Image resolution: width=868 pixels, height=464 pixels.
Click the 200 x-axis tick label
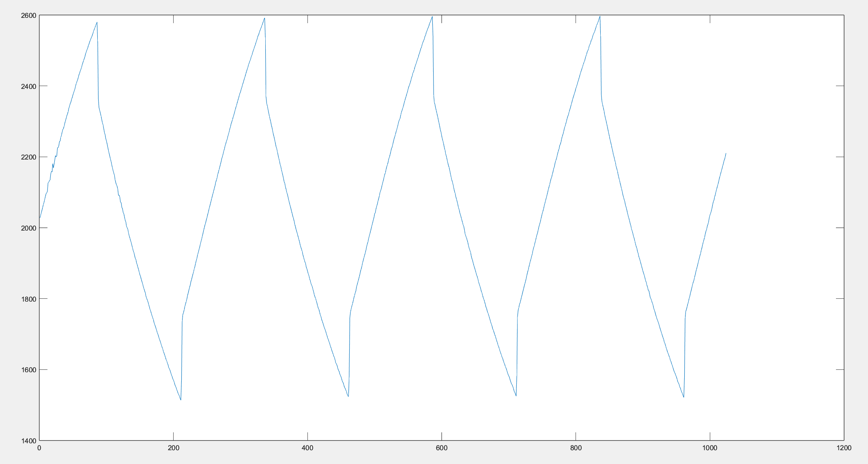(173, 448)
